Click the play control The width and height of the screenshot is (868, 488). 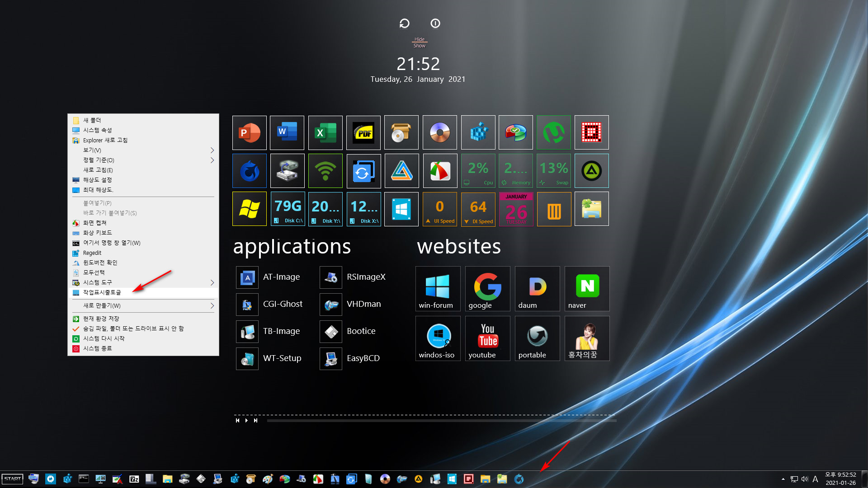click(246, 420)
